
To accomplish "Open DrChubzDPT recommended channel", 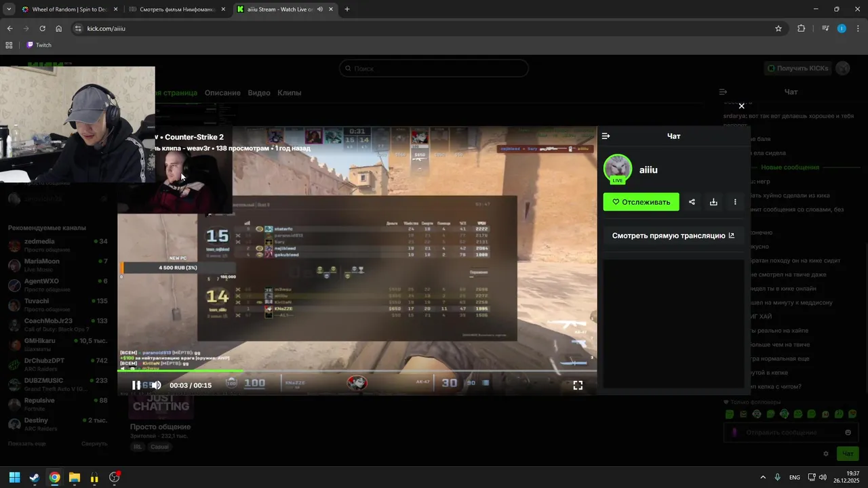I will point(58,365).
